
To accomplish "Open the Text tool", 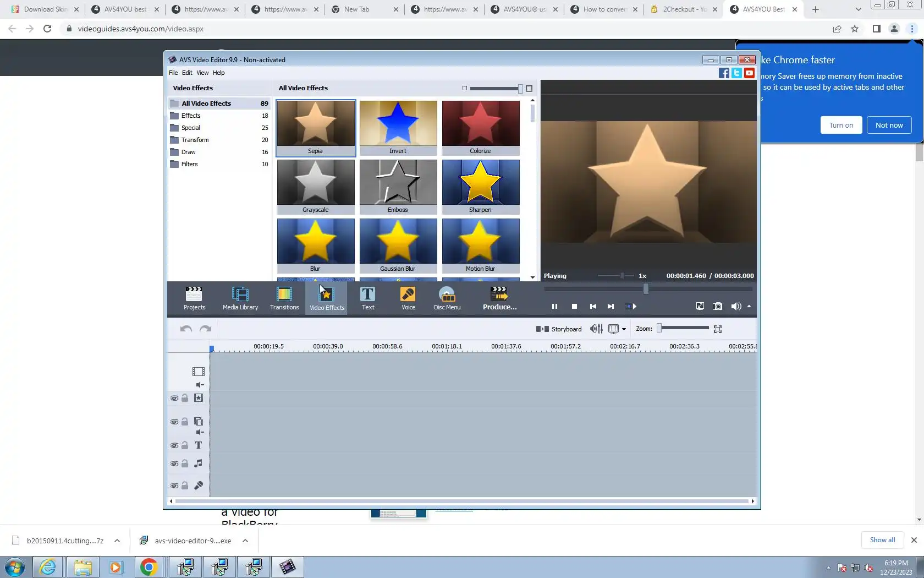I will coord(368,298).
